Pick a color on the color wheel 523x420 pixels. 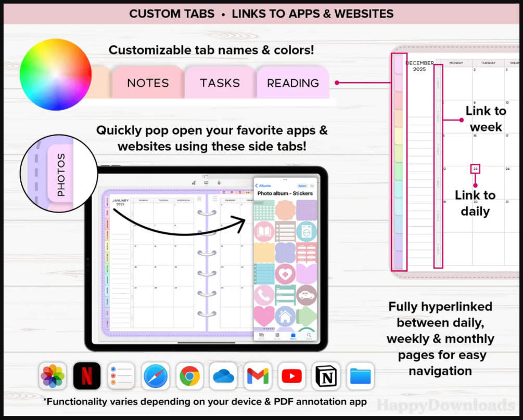point(55,74)
